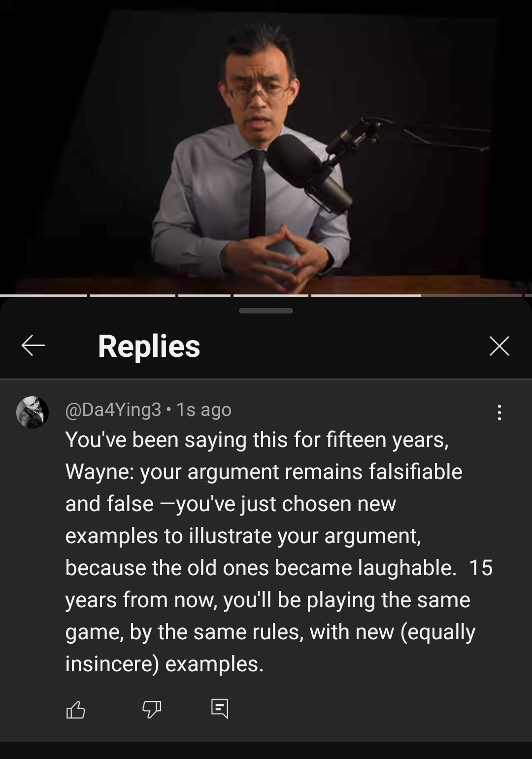Click the end of the white played progress

pos(420,296)
